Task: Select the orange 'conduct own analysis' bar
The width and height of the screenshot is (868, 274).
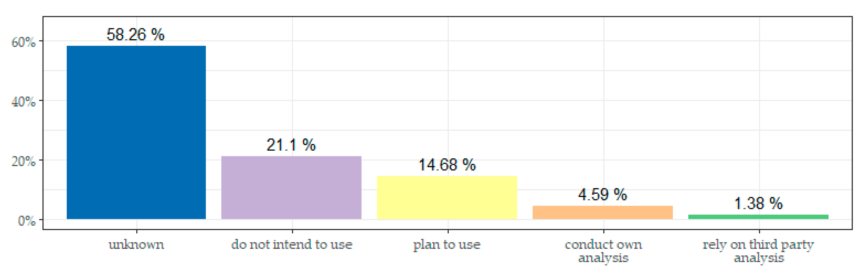Action: pyautogui.click(x=602, y=212)
